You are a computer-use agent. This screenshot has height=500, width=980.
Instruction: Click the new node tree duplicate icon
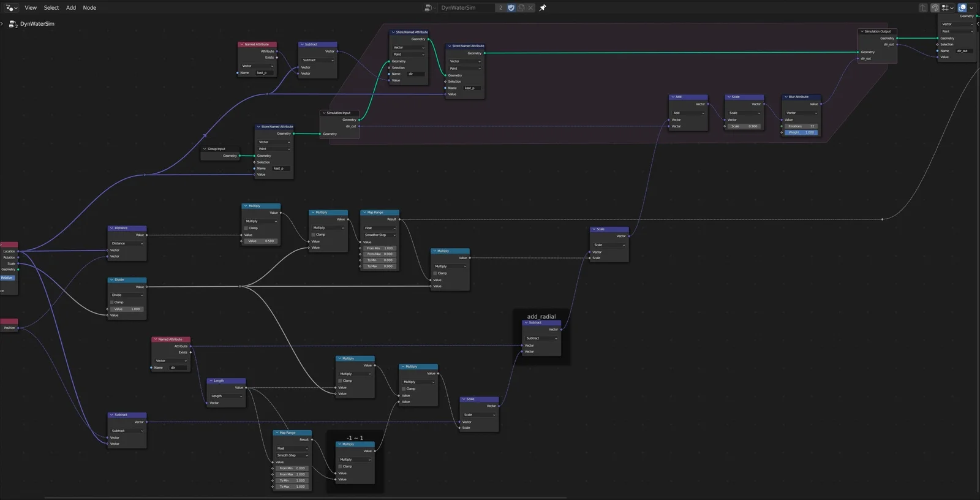[521, 8]
